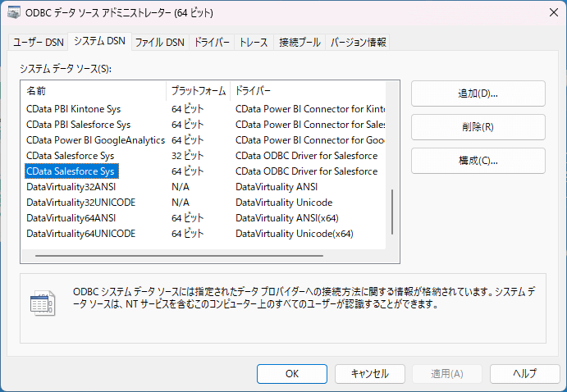Click the data source info icon

42,301
